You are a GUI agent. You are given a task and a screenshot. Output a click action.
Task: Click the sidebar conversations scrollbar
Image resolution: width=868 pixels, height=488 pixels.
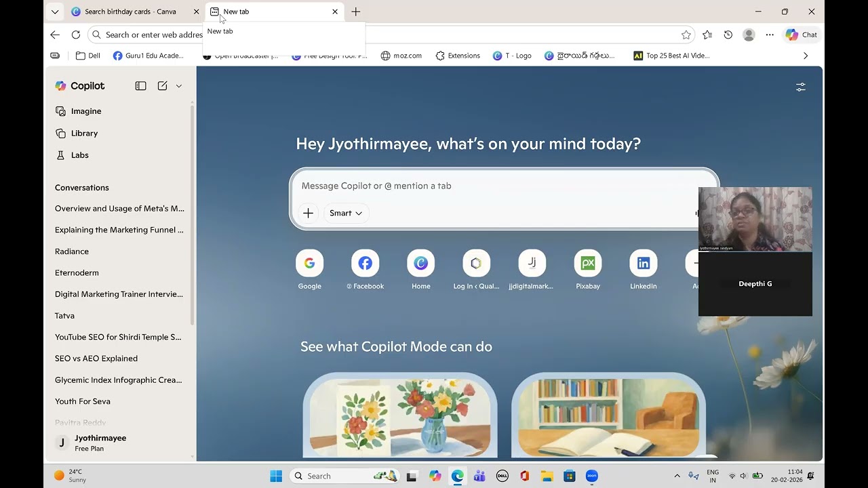coord(193,213)
